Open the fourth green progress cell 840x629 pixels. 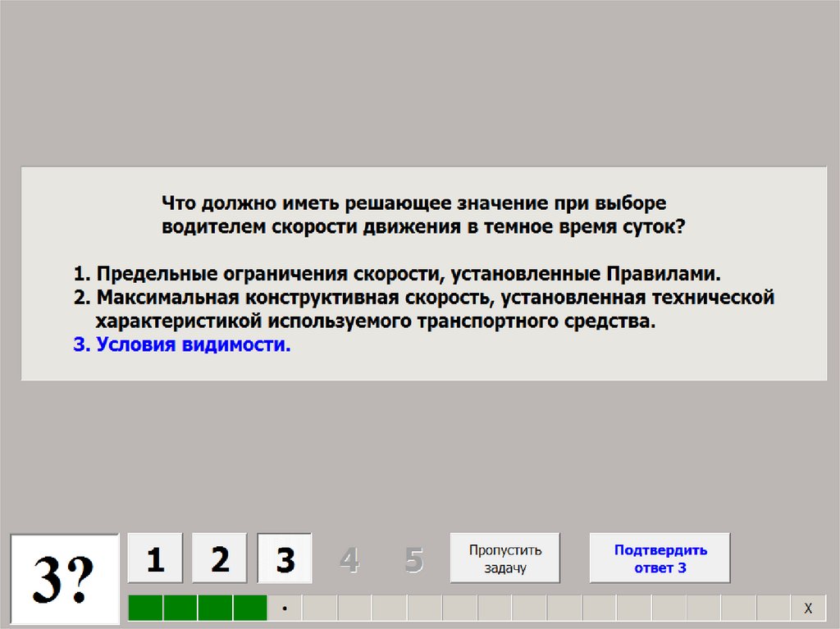(250, 608)
